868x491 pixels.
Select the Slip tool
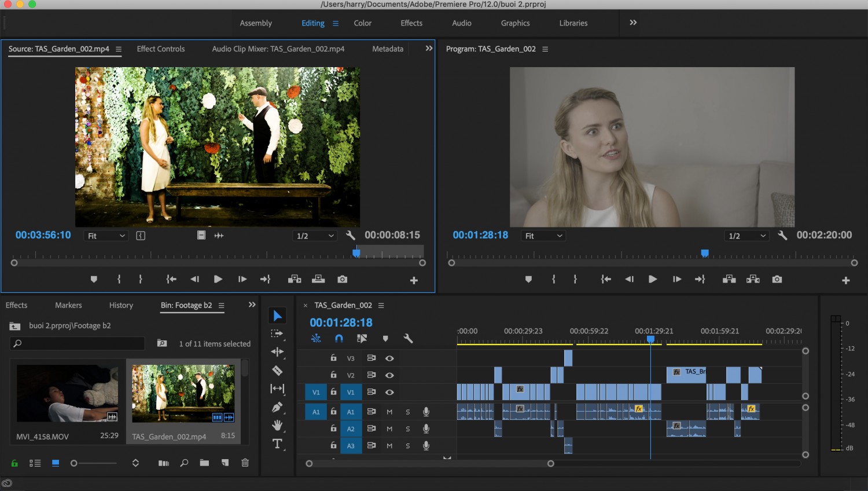(277, 389)
